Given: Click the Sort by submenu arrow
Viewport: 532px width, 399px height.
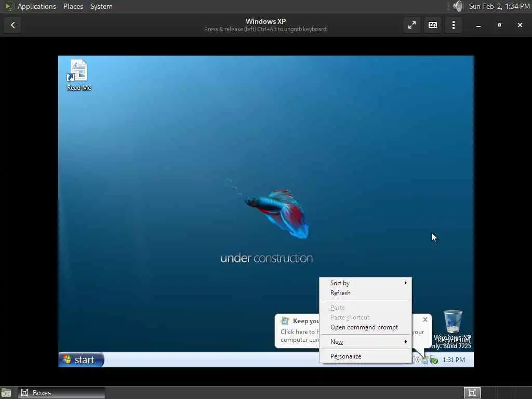Looking at the screenshot, I should (405, 283).
